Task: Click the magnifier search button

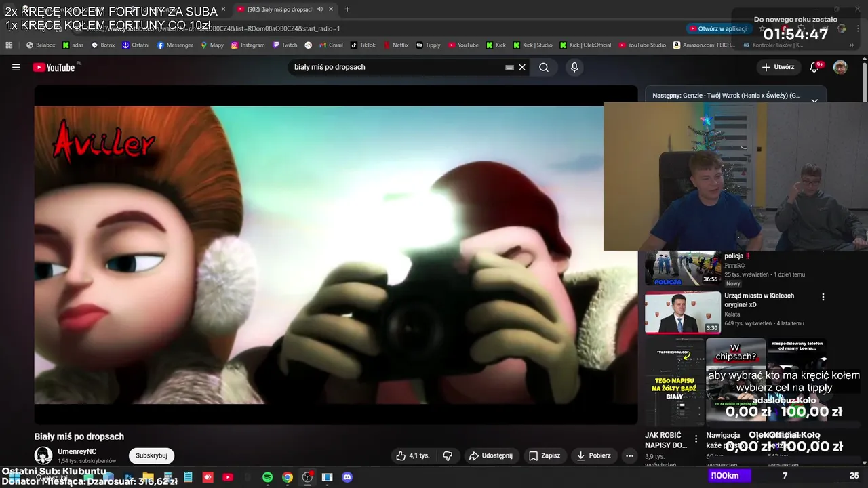Action: point(544,67)
